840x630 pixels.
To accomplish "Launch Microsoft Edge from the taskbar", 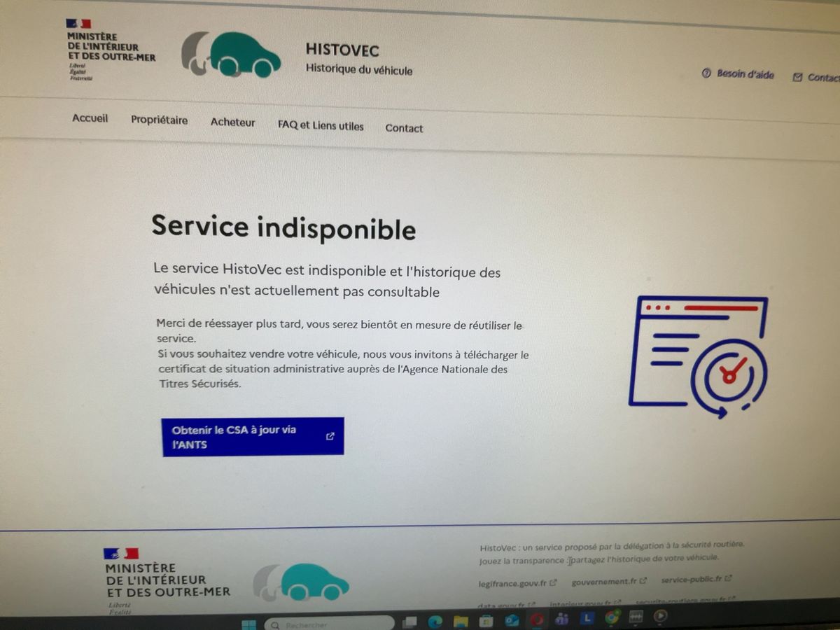I will pyautogui.click(x=435, y=622).
